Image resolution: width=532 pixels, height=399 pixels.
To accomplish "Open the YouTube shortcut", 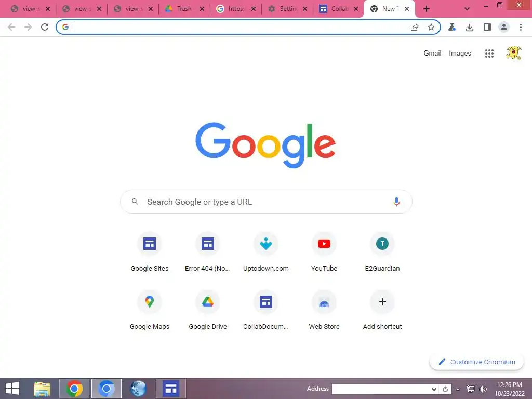I will tap(324, 252).
